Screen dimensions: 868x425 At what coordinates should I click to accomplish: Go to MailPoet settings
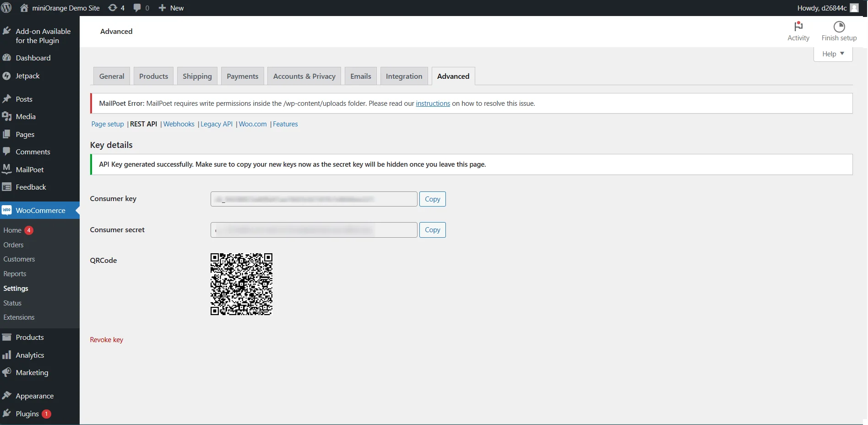click(x=29, y=169)
